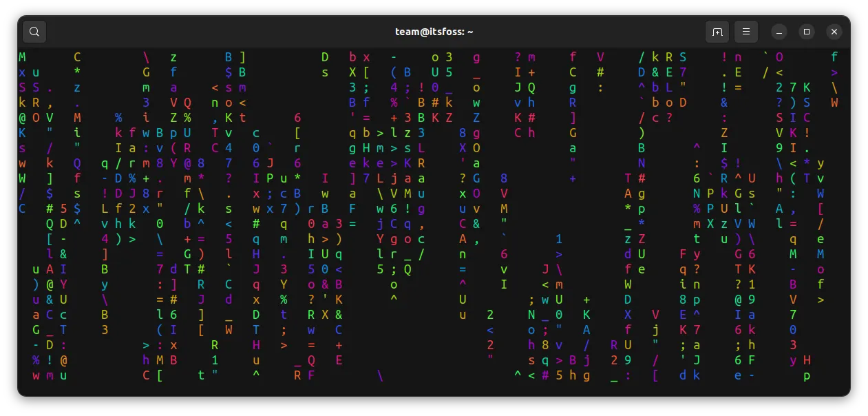Click the orange R next to the k

(35, 102)
